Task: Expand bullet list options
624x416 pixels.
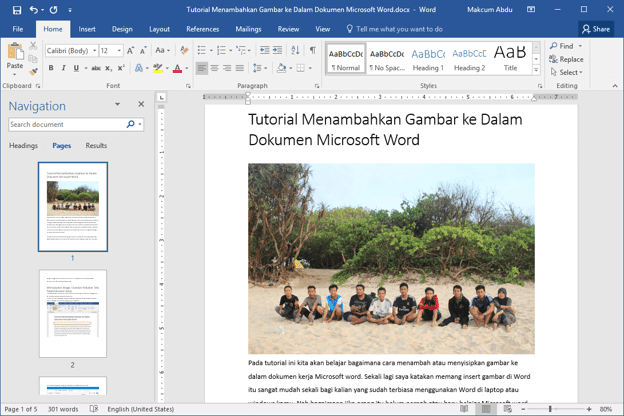Action: click(x=211, y=51)
